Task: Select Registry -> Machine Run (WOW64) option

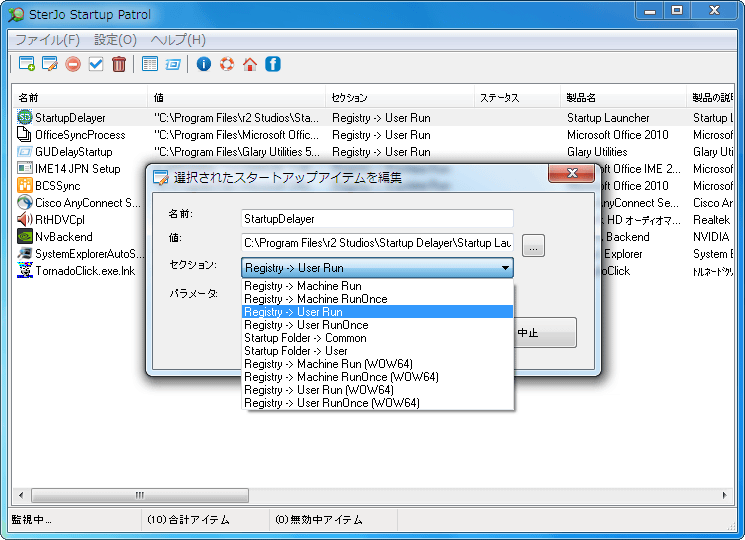Action: (377, 364)
